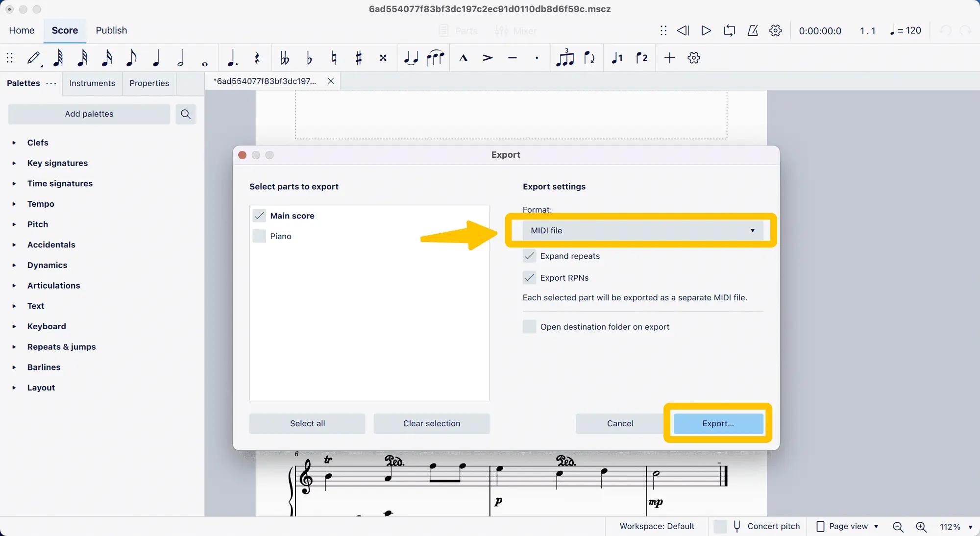Open the Properties panel tab
Screen dimensions: 980x536
click(x=149, y=83)
